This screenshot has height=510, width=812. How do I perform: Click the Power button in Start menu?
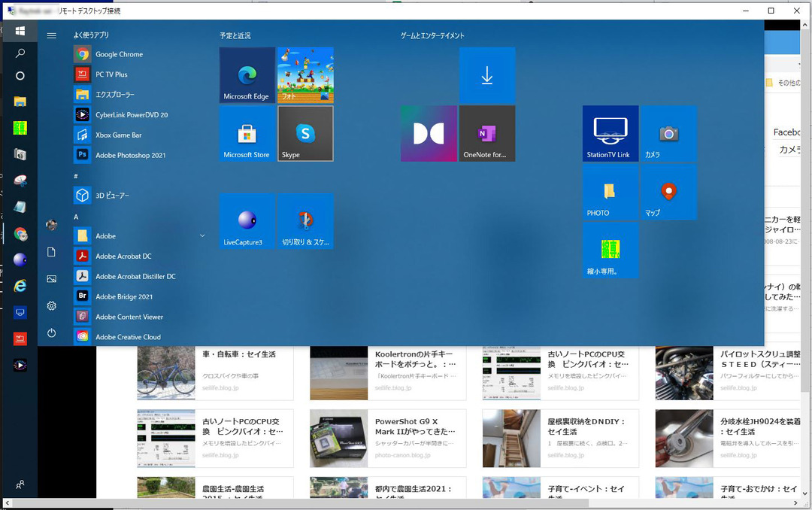[51, 332]
